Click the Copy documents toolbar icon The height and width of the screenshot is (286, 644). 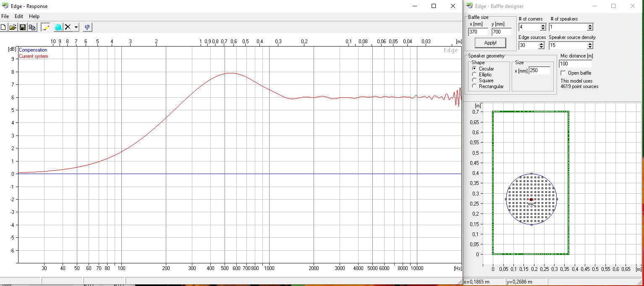[x=32, y=27]
